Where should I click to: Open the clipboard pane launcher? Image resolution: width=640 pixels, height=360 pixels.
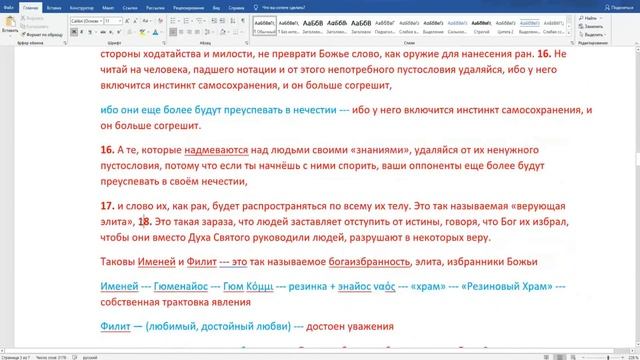[65, 43]
